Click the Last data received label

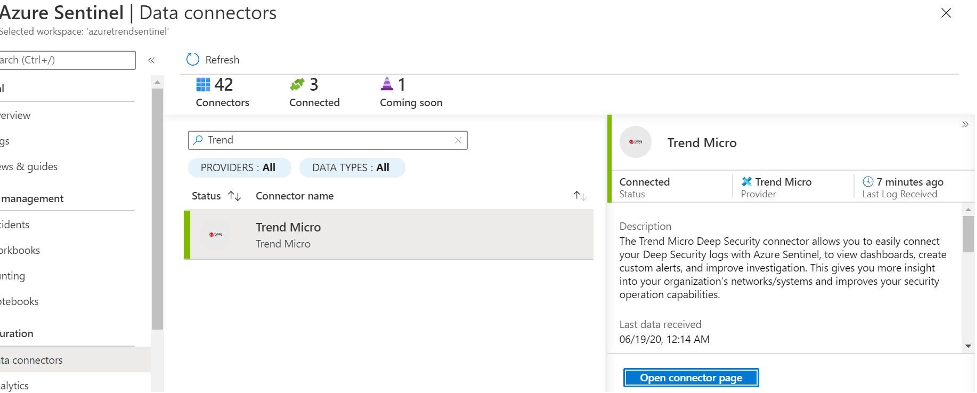point(660,324)
